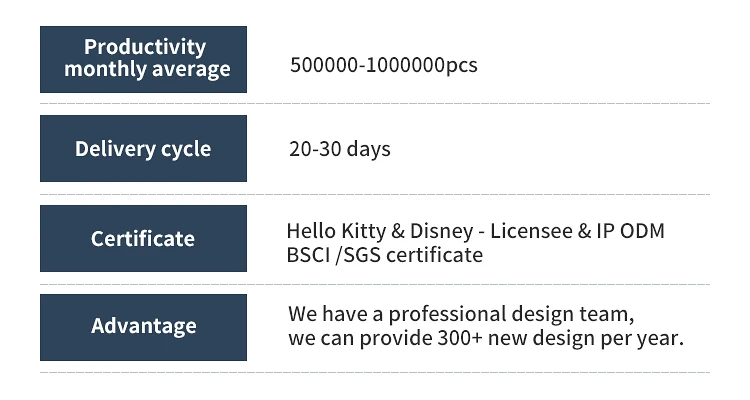
Task: Click the divider line below Productivity row
Action: [x=375, y=103]
